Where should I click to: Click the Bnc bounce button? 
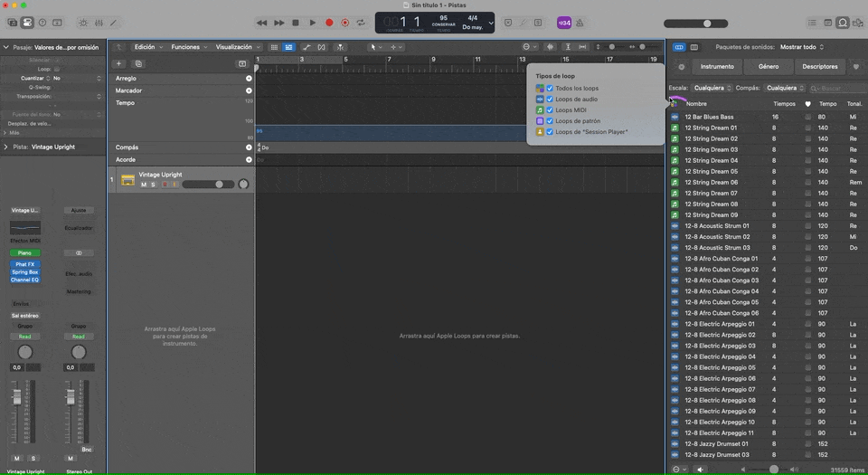tap(87, 450)
